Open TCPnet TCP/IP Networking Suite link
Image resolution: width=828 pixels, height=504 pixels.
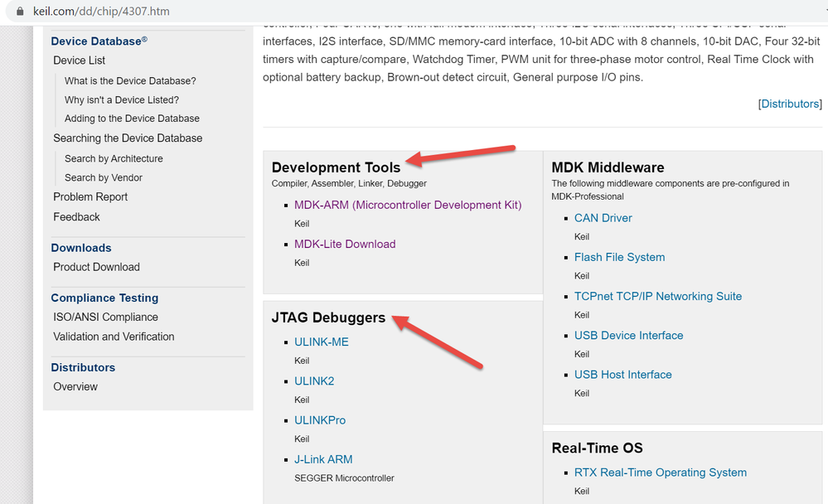658,296
